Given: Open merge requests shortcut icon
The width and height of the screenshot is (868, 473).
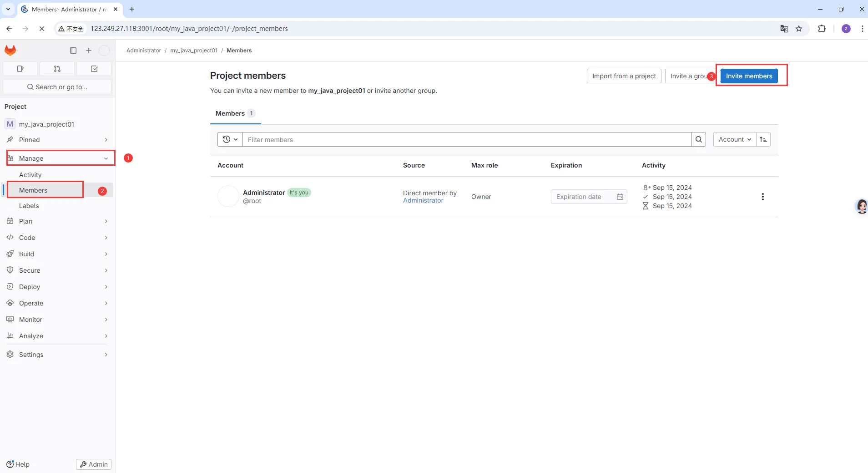Looking at the screenshot, I should [x=57, y=69].
